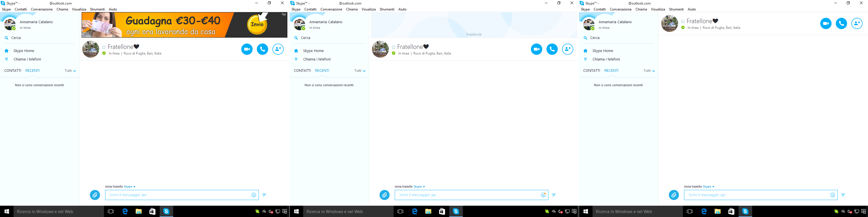The width and height of the screenshot is (868, 217).
Task: Click send message arrow in middle window
Action: (554, 195)
